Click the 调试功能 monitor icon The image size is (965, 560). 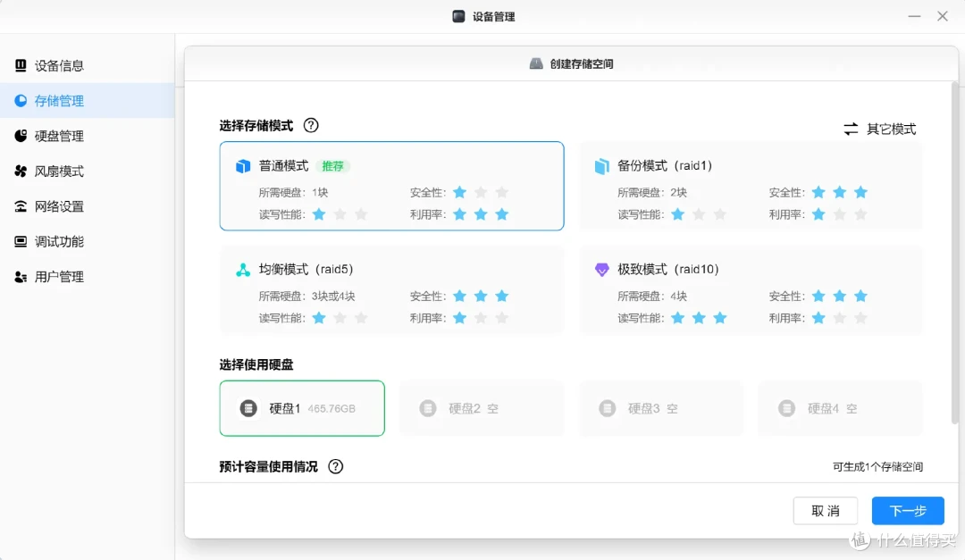(x=21, y=241)
